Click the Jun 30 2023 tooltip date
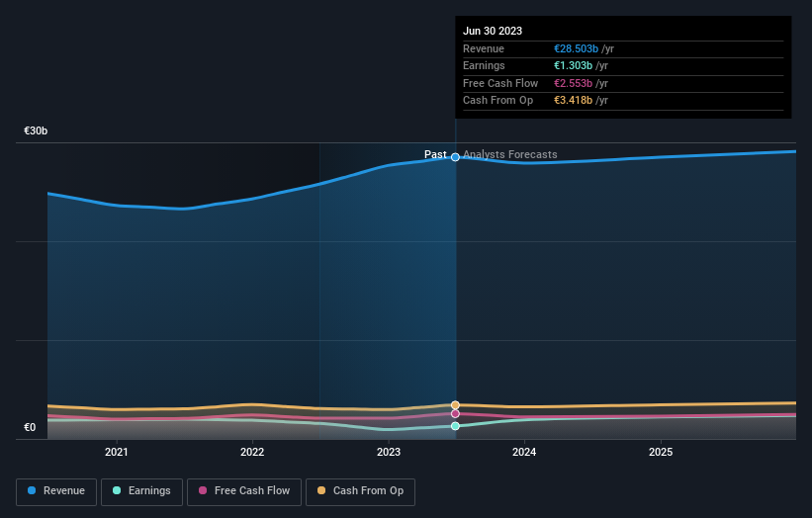The width and height of the screenshot is (812, 518). [493, 31]
